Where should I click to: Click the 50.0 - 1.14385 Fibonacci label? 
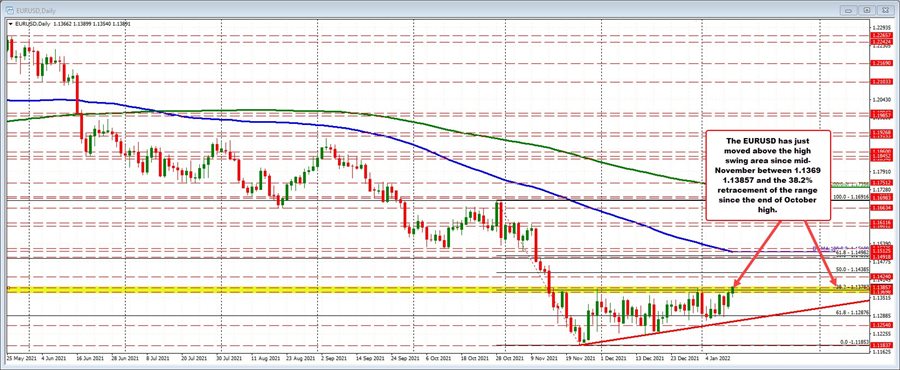pos(852,268)
